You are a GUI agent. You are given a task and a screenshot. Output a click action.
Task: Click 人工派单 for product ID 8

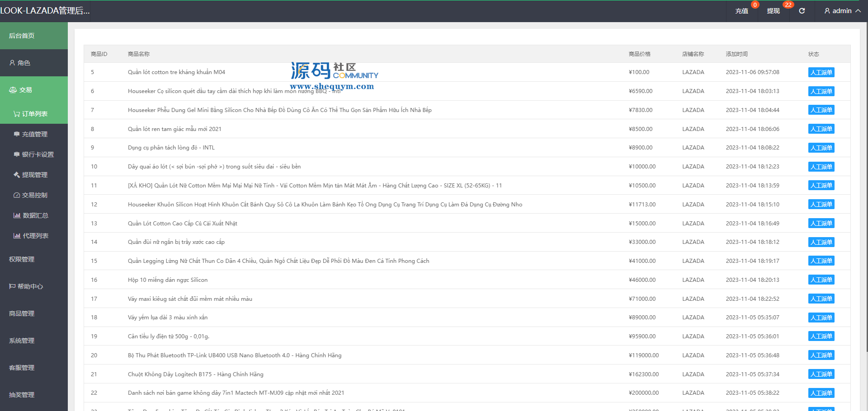click(821, 129)
